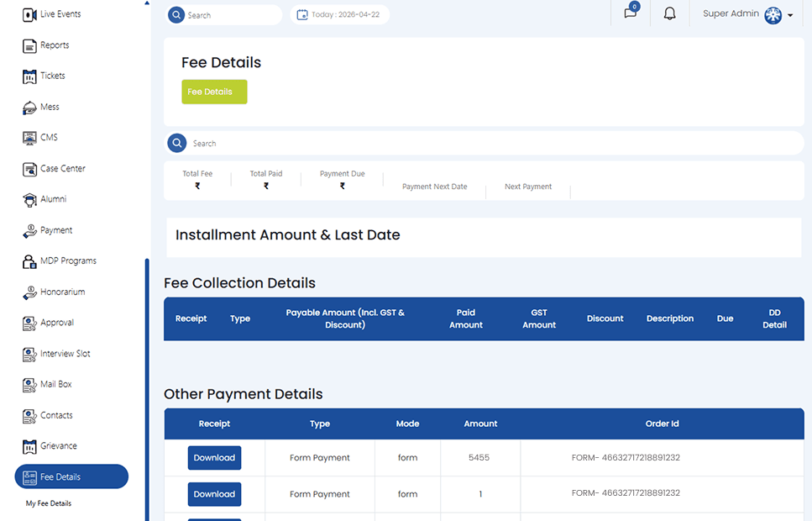Open Live Events sidebar icon
The height and width of the screenshot is (521, 812).
(x=29, y=15)
